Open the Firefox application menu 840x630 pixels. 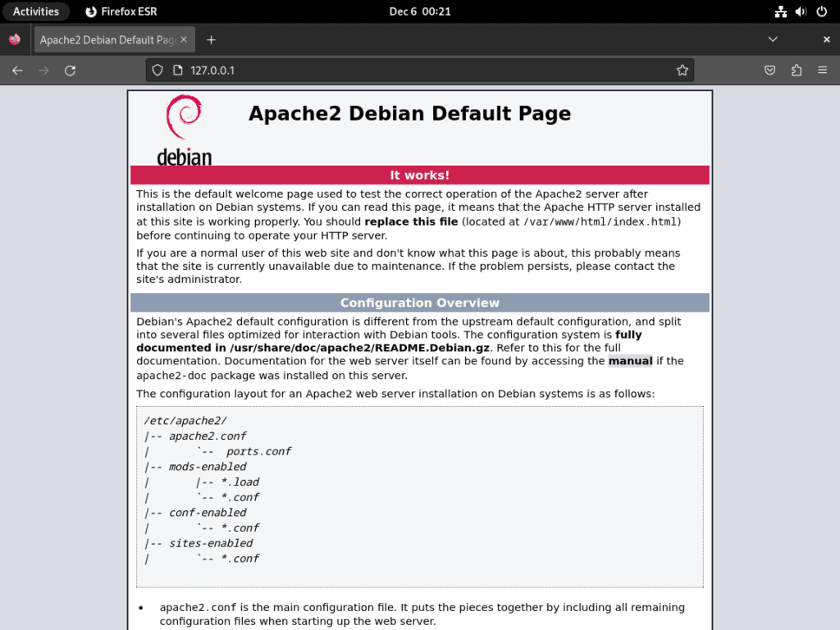(x=823, y=71)
